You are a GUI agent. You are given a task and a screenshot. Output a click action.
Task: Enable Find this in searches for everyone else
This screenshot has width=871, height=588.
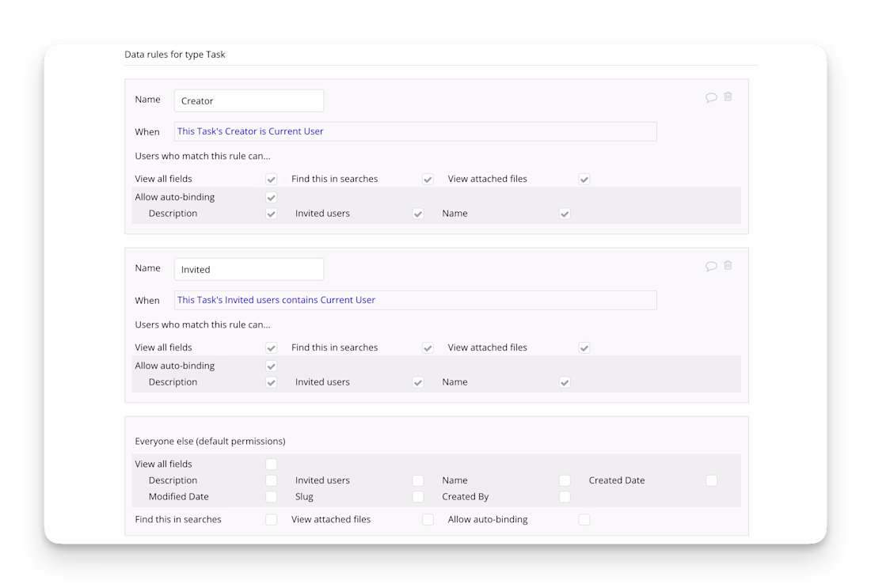tap(272, 520)
